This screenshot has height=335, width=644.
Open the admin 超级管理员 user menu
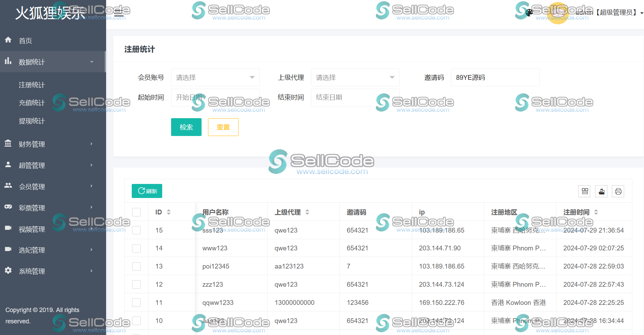[x=609, y=13]
